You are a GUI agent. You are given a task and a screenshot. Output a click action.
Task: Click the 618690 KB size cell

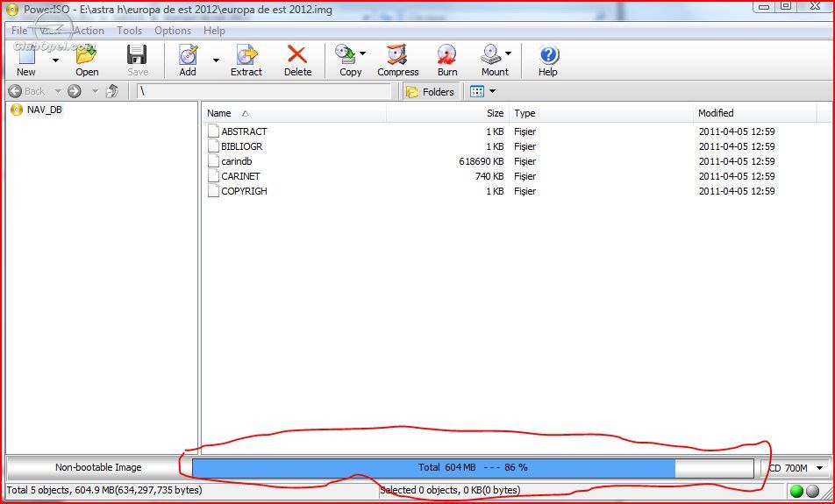482,160
